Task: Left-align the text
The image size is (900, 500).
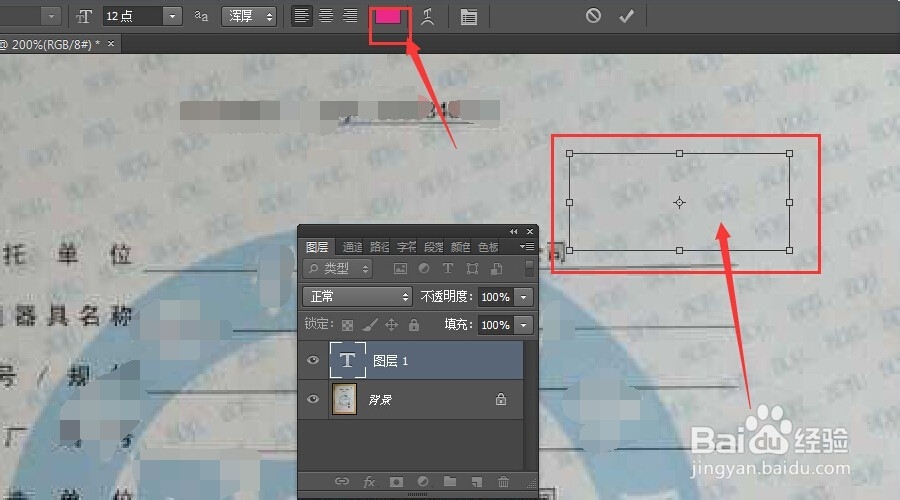Action: 301,16
